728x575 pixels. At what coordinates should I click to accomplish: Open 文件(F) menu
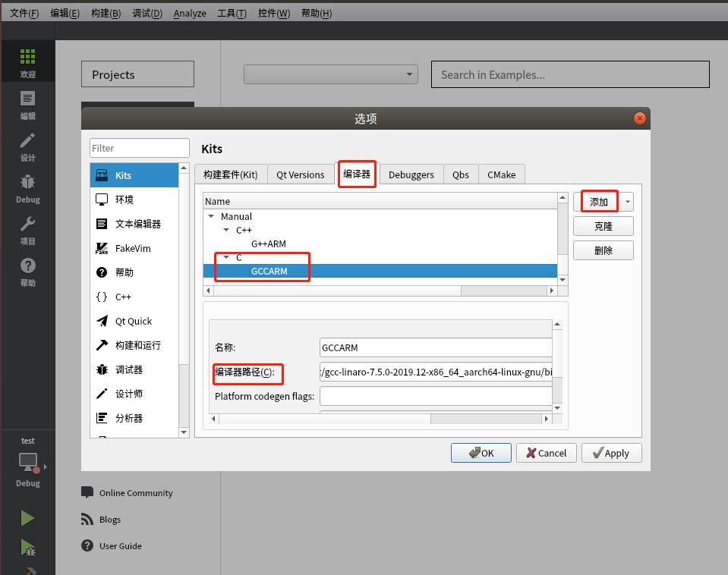[x=24, y=14]
